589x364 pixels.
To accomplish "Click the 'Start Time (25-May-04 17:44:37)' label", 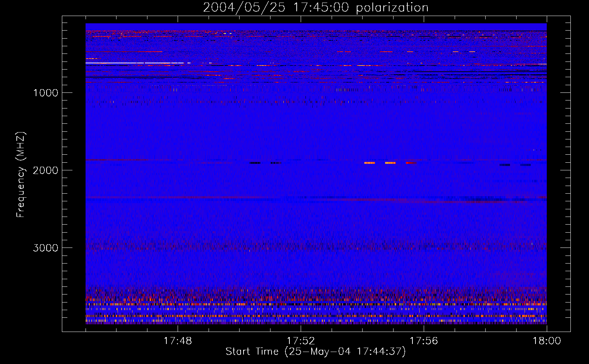I will (316, 352).
